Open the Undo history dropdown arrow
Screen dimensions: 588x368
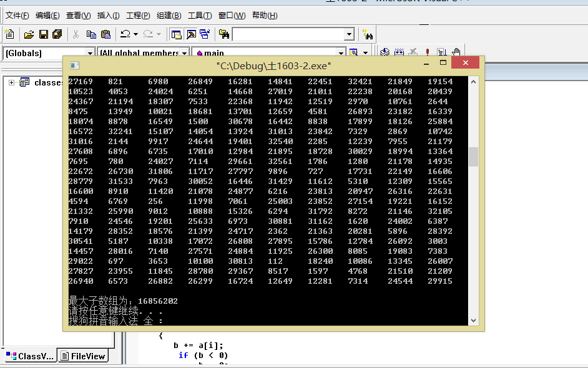[x=135, y=34]
